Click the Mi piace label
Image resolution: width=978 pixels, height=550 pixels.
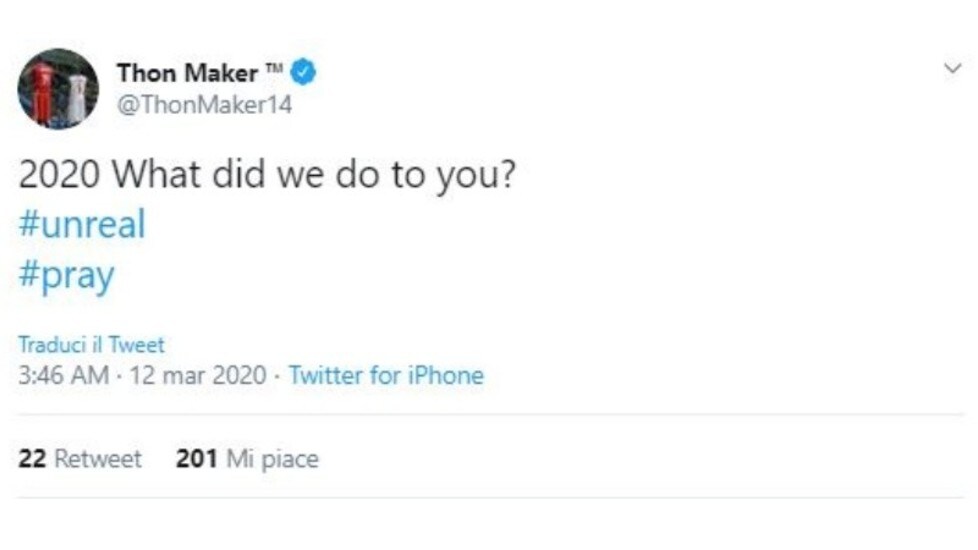(x=272, y=460)
